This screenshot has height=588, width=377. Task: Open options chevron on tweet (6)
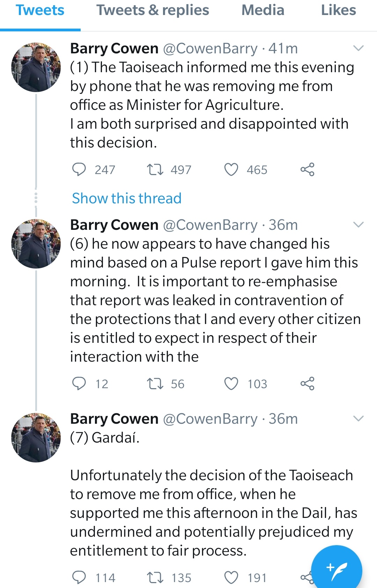point(358,225)
